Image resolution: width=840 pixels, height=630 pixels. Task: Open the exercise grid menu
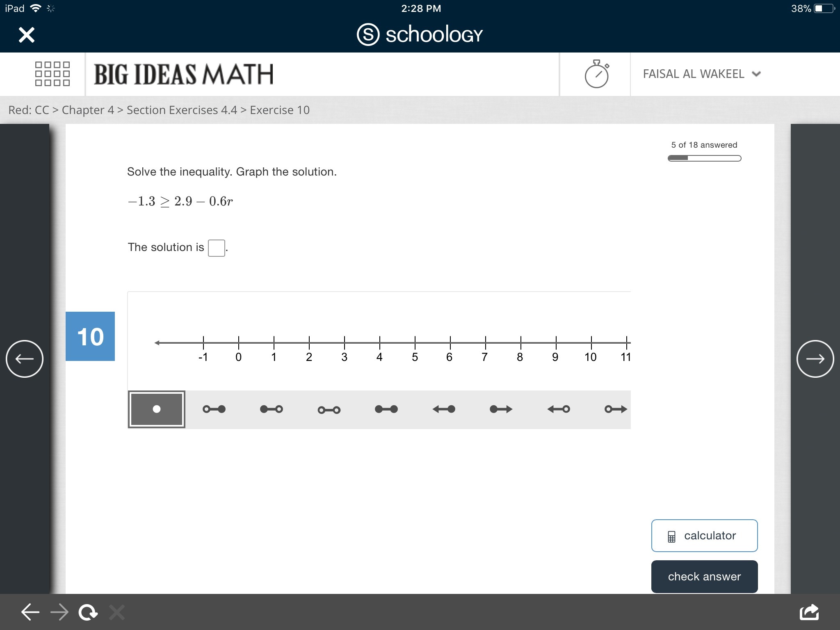pyautogui.click(x=52, y=74)
